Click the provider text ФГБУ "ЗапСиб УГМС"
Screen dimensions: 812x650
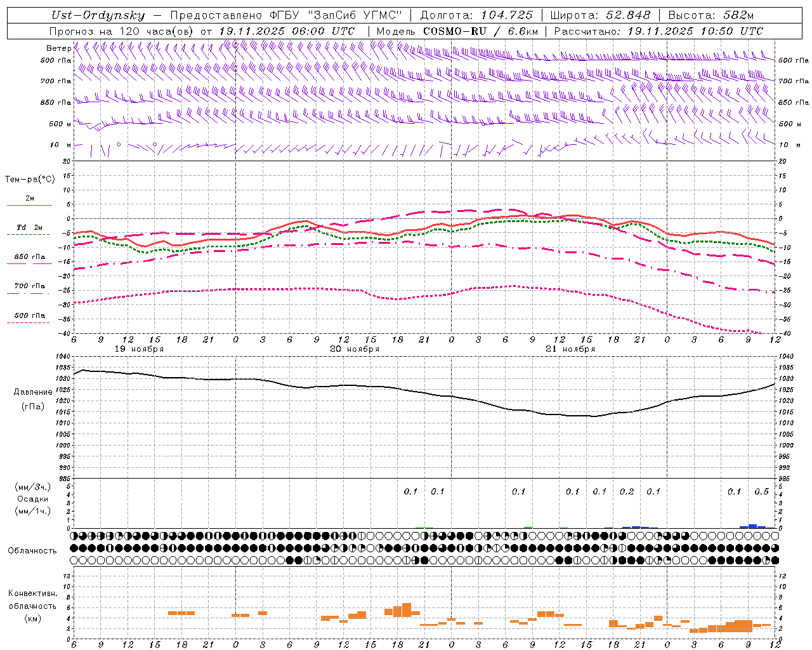coord(337,16)
